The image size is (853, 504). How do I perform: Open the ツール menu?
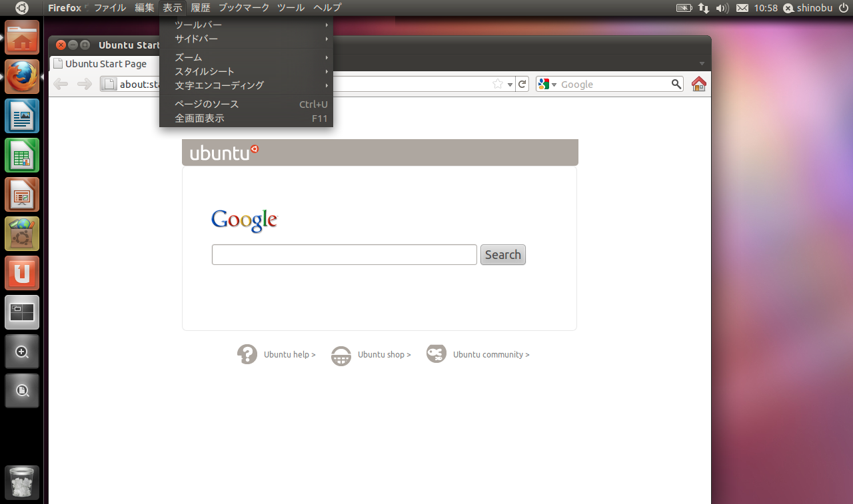[291, 8]
